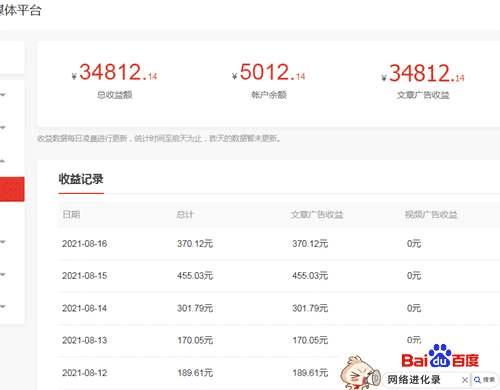This screenshot has width=500, height=390.
Task: Click 189.61元 in the 总计 column
Action: pos(195,373)
